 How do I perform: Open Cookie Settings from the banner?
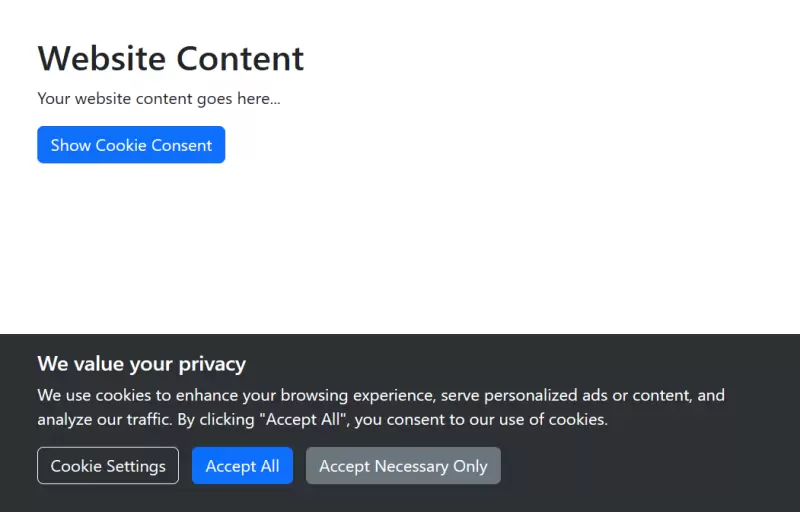(108, 466)
